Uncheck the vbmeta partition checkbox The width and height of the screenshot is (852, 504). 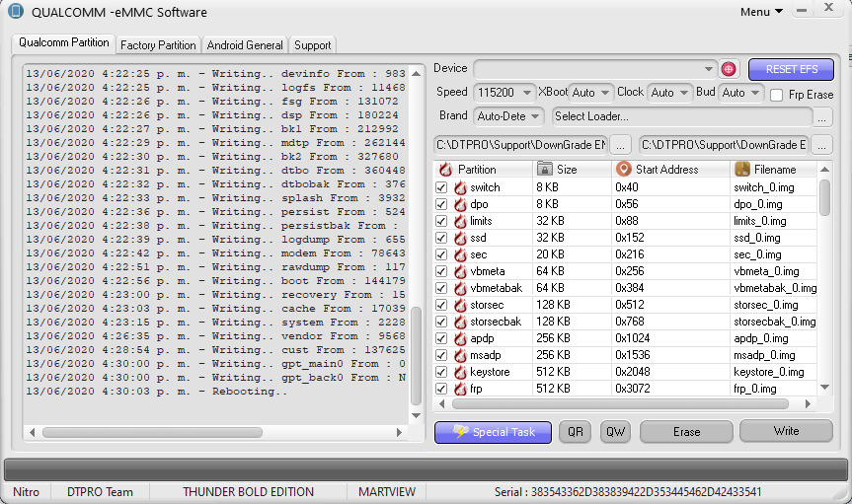tap(441, 271)
